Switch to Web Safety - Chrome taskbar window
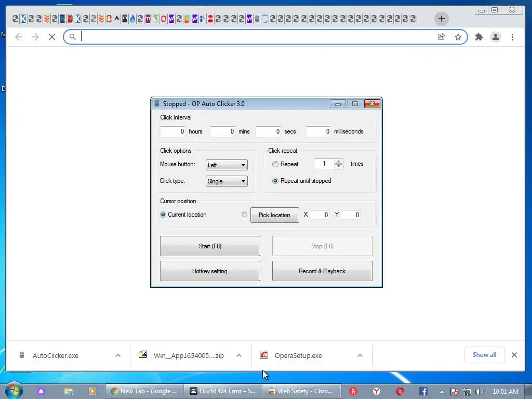The height and width of the screenshot is (399, 532). (x=302, y=391)
